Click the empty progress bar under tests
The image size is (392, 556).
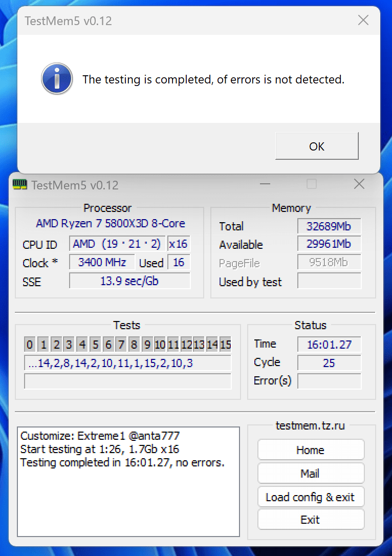pyautogui.click(x=127, y=381)
